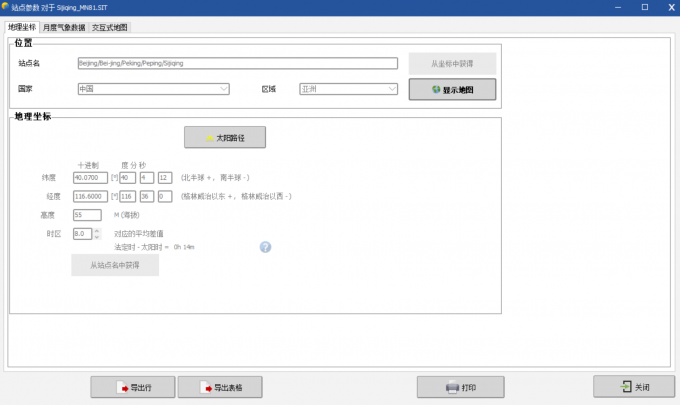
Task: Click the sun icon on 太阳路径 button
Action: point(210,138)
